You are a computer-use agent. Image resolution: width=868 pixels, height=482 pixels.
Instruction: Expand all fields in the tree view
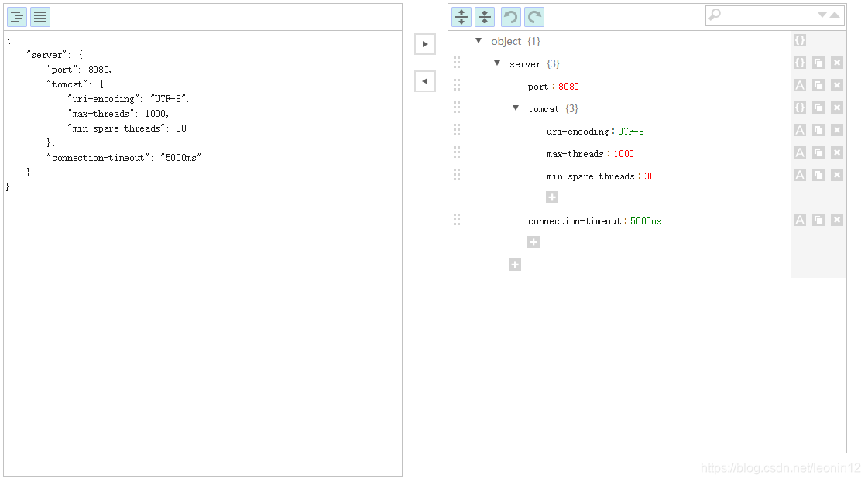click(x=461, y=17)
